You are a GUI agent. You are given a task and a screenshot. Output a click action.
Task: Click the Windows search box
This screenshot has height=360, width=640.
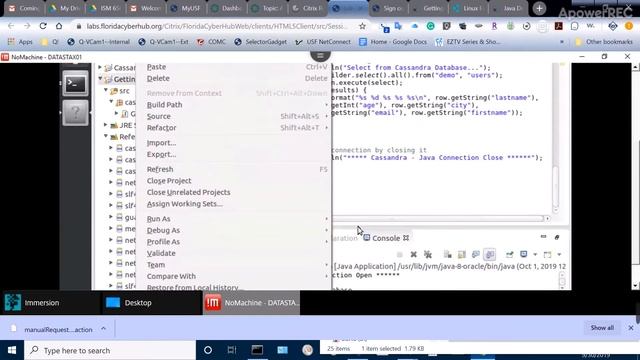click(x=110, y=350)
